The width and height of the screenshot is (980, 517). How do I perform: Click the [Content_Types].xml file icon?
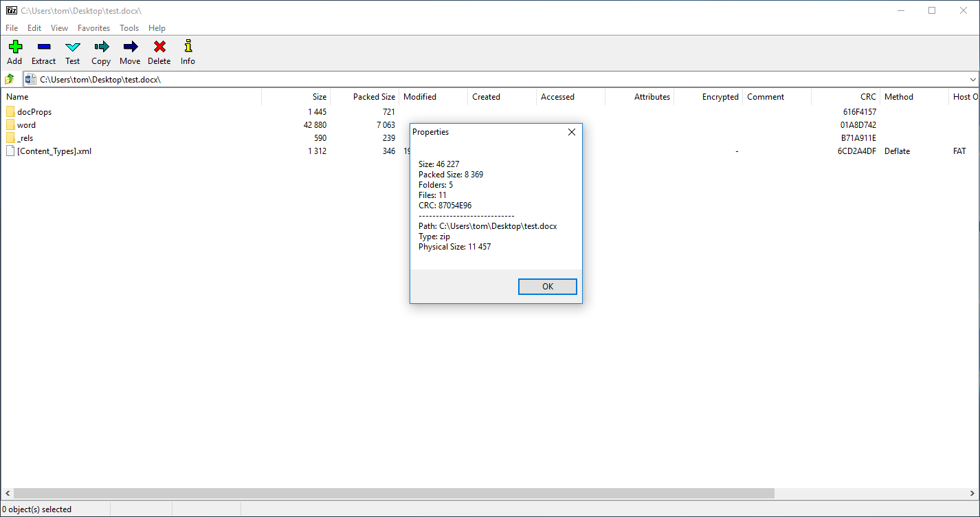[10, 151]
